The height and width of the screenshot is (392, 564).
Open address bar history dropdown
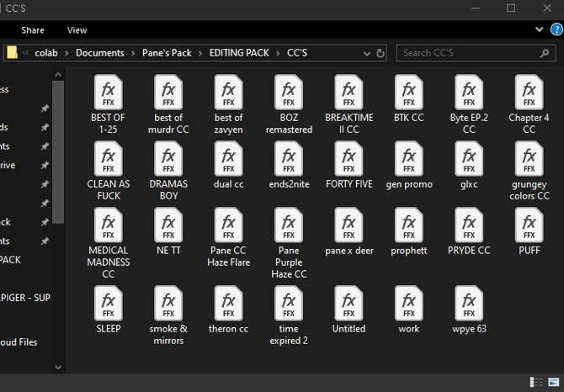(x=366, y=54)
